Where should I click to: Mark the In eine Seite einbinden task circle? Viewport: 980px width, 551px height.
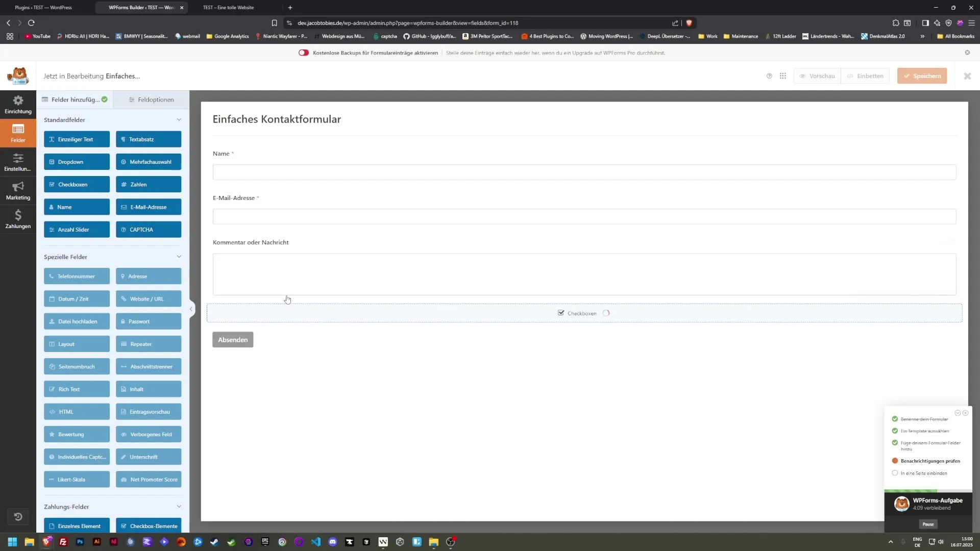(x=895, y=472)
